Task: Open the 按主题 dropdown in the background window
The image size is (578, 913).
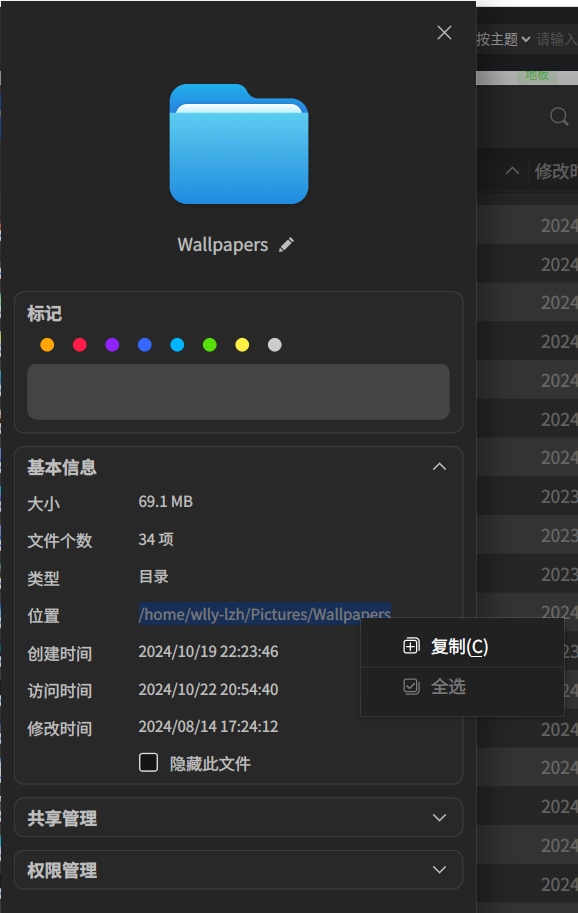Action: tap(503, 40)
